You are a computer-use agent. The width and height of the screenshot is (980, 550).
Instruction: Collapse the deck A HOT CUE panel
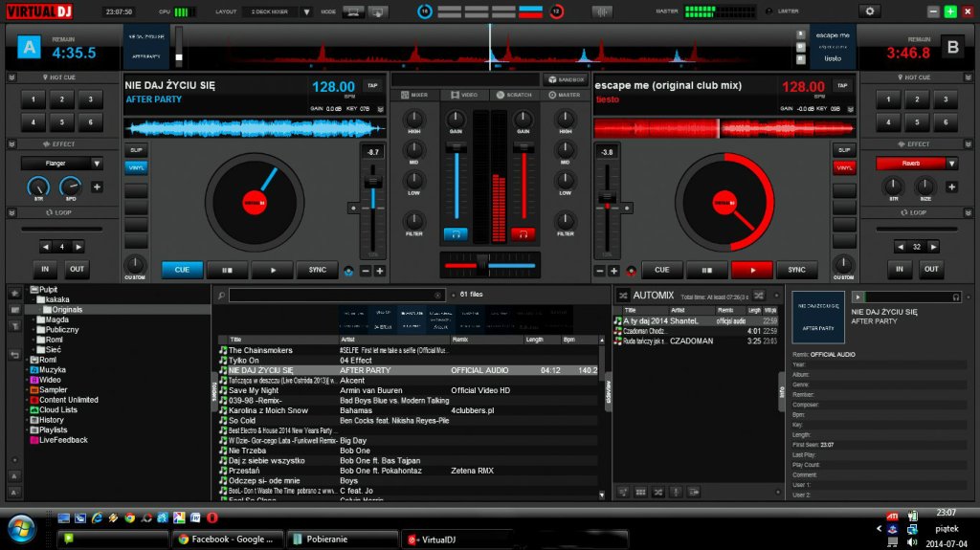point(11,77)
